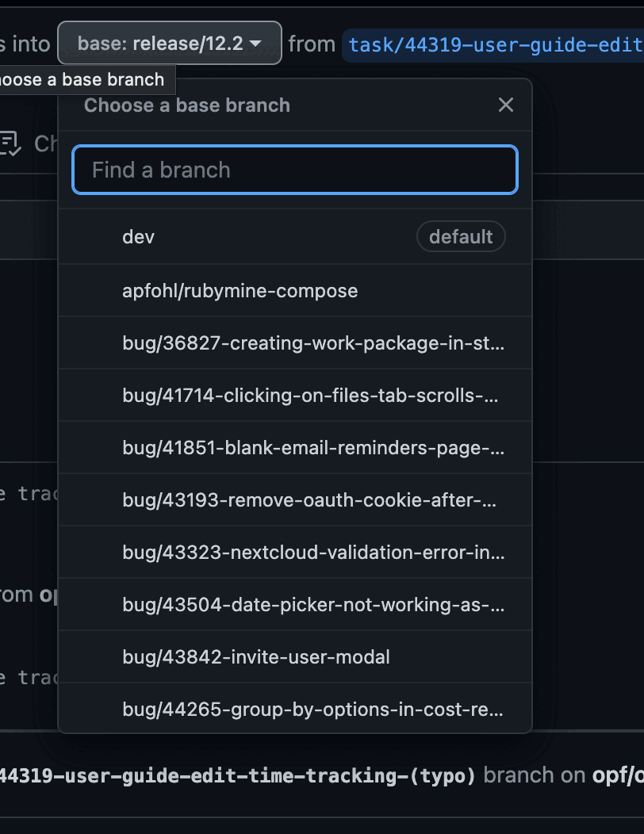Select apfohl/rubymine-compose as base branch

tap(239, 290)
